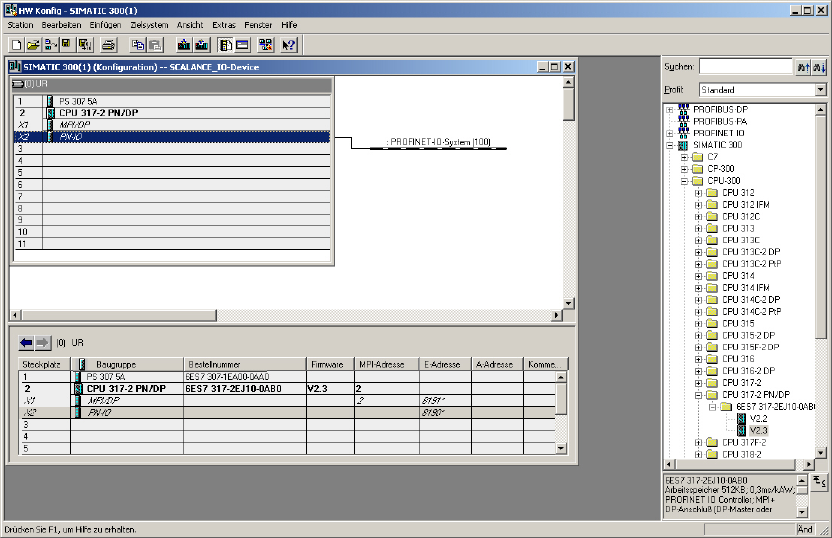Select the highlighted PN-IO X2 rack row

click(x=172, y=137)
